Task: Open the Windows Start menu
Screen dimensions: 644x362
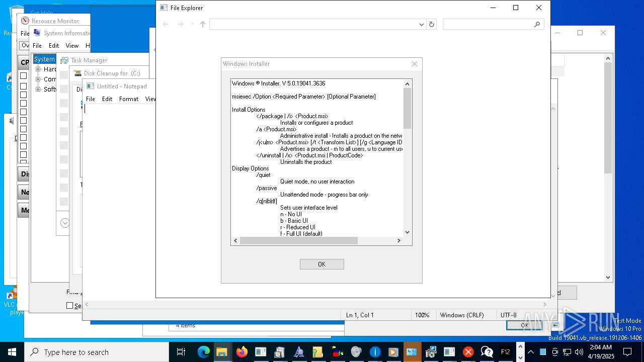Action: click(x=12, y=352)
